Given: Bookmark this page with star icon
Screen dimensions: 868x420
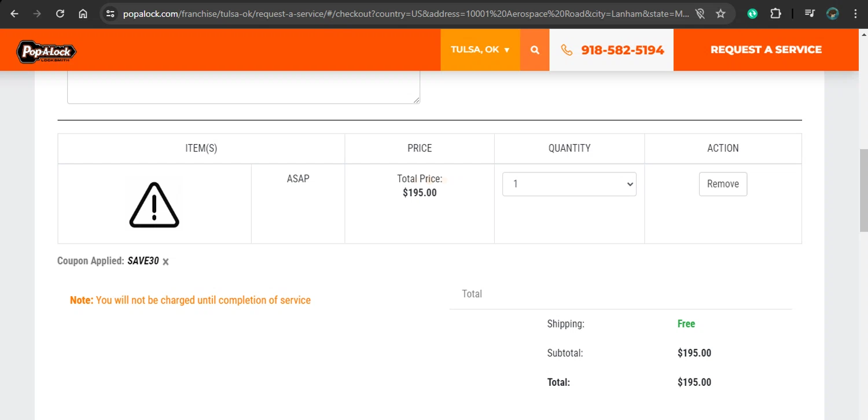Looking at the screenshot, I should pos(720,14).
